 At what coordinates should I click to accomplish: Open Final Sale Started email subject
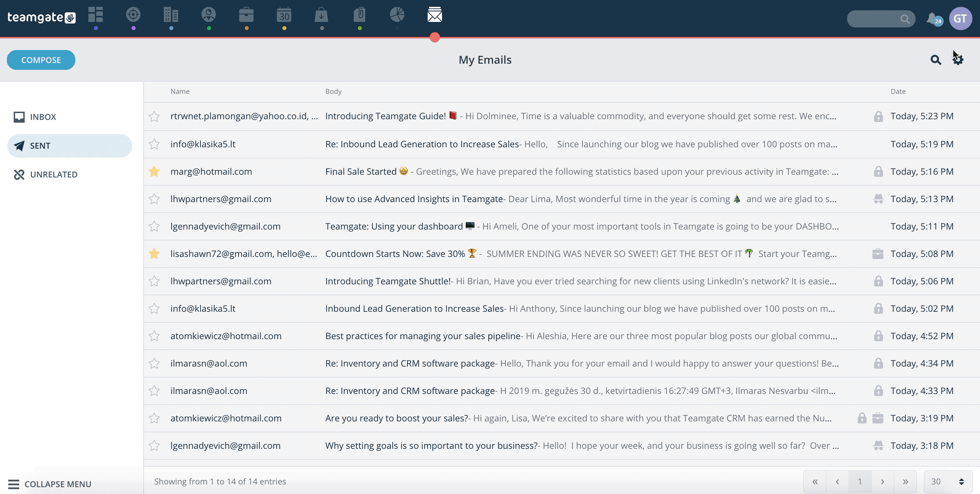pos(361,172)
